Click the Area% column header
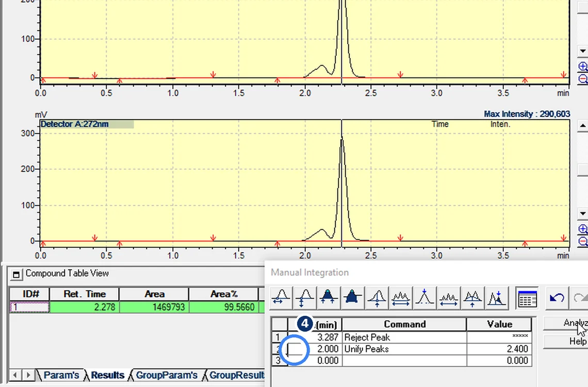The image size is (588, 387). pos(223,294)
